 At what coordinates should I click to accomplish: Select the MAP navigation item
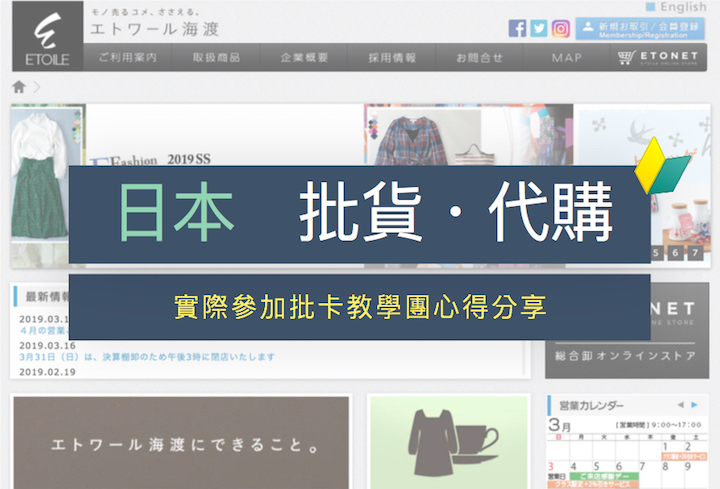click(566, 58)
